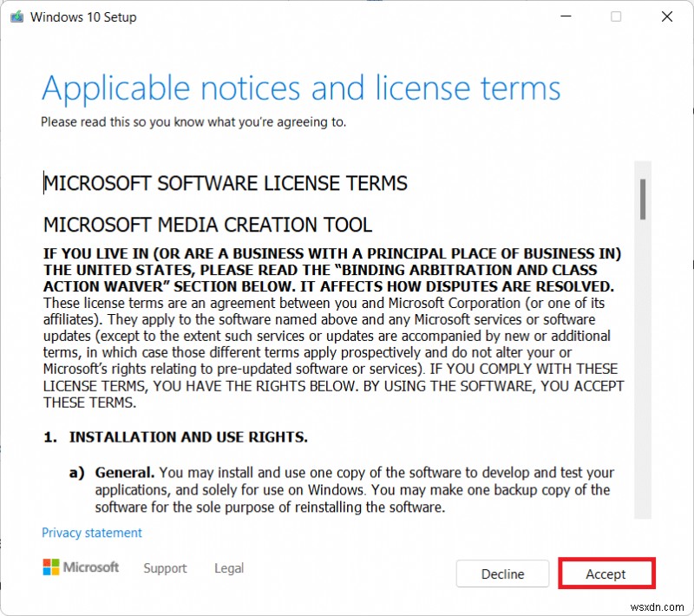Click the General clause paragraph
Viewport: 694px width, 616px height.
coord(354,489)
